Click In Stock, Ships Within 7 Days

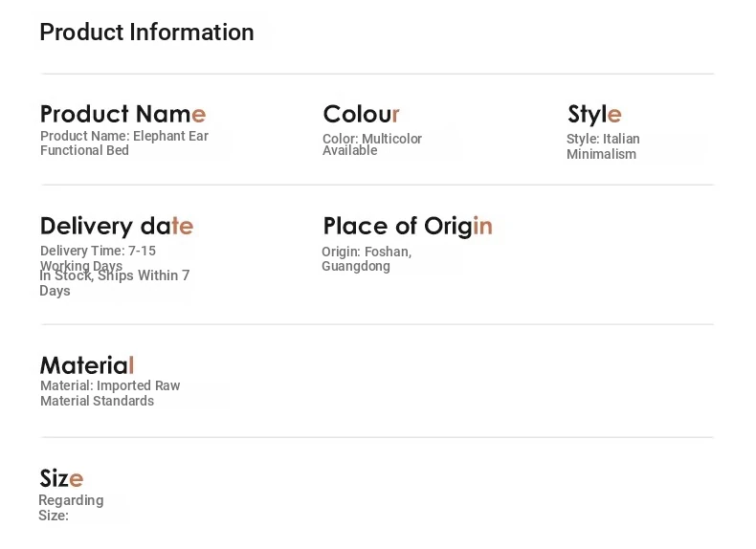[114, 283]
